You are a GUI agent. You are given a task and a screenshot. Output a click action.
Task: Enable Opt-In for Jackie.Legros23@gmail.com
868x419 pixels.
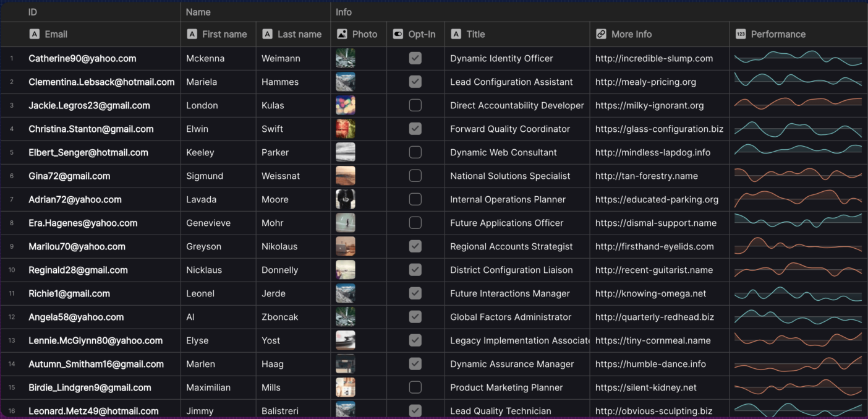point(415,105)
